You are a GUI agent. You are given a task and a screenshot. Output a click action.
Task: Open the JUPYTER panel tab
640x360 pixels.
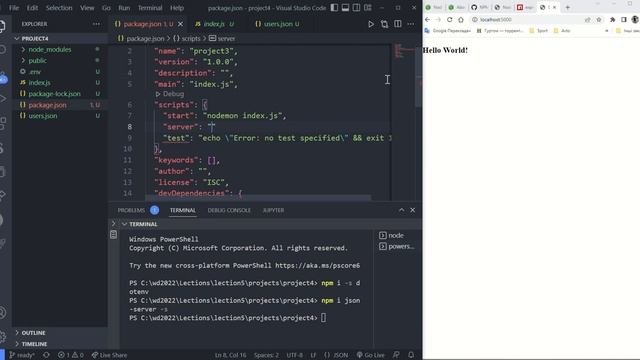(x=273, y=210)
